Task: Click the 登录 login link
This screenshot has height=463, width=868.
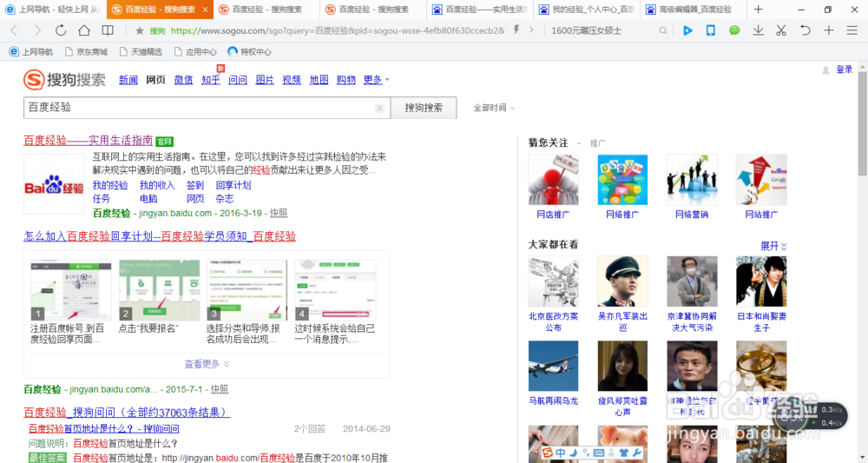Action: [x=845, y=69]
